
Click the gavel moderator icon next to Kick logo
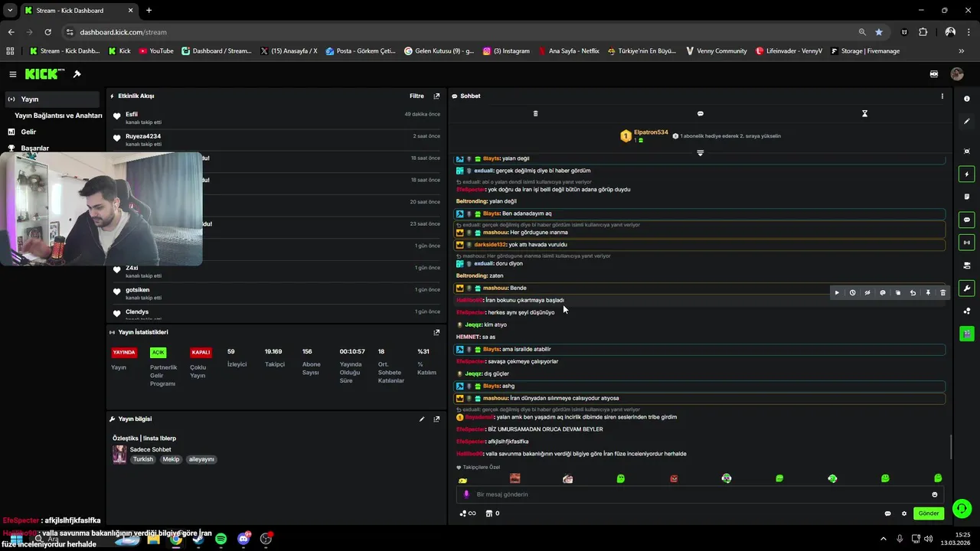tap(77, 74)
